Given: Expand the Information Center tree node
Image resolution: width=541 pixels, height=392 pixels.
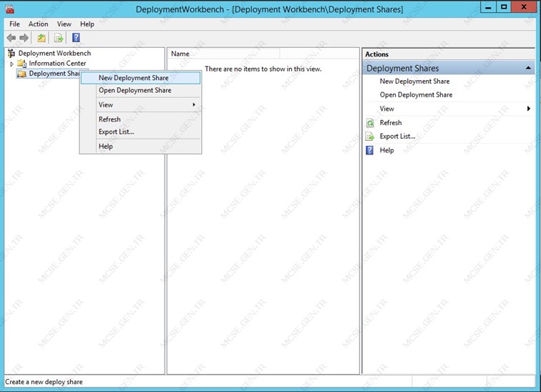Looking at the screenshot, I should coord(11,64).
